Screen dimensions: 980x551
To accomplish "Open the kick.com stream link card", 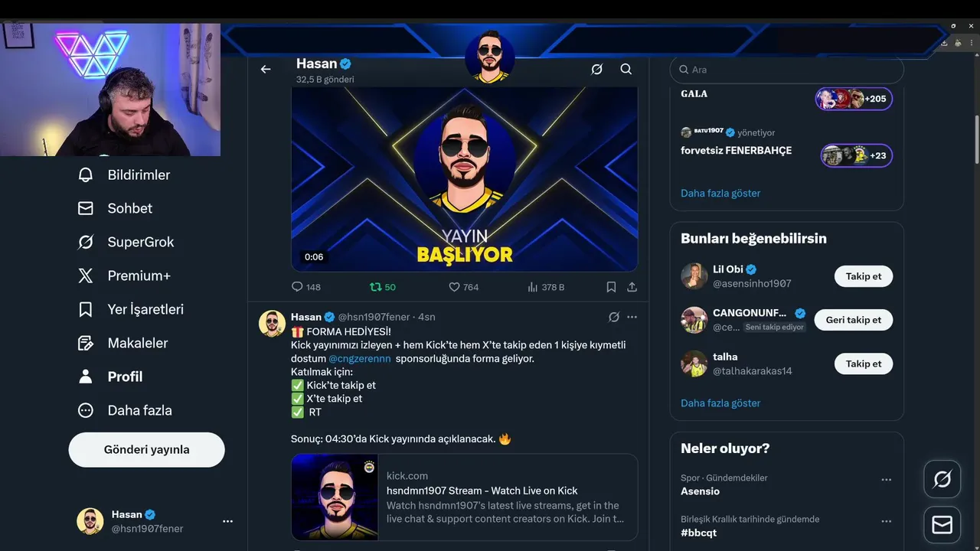I will coord(465,497).
